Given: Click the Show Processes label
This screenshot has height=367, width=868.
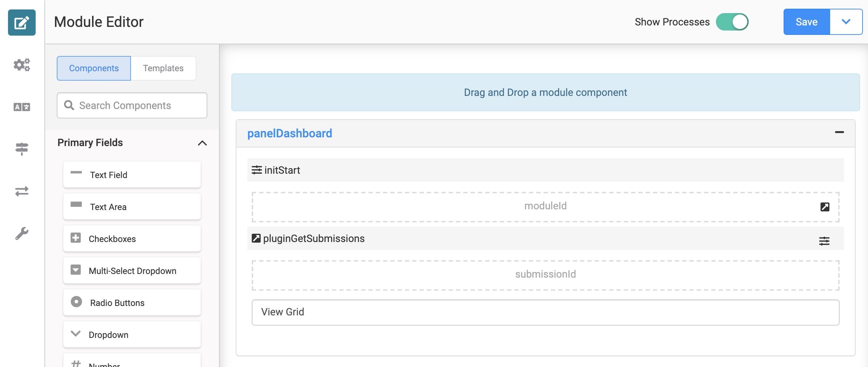Looking at the screenshot, I should point(672,22).
